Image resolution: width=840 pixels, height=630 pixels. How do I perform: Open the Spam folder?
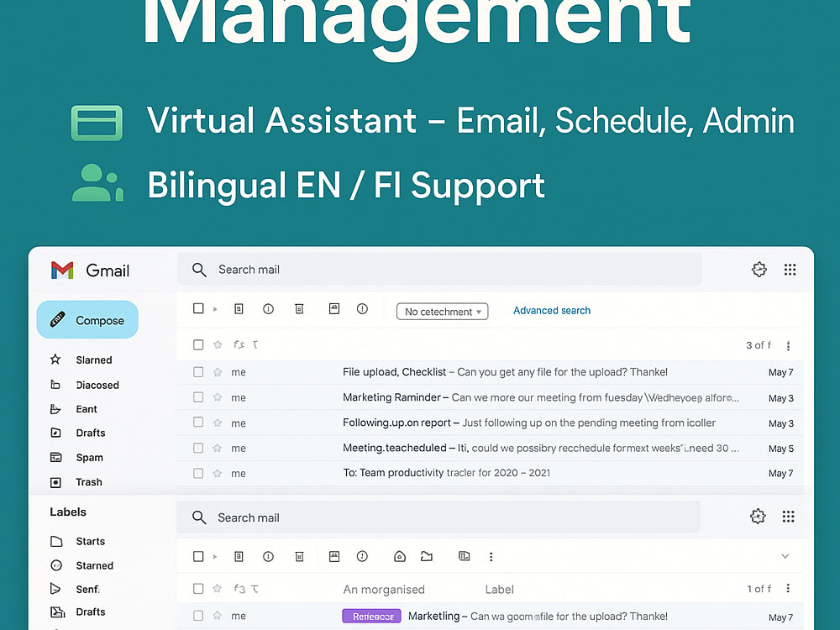click(x=90, y=458)
